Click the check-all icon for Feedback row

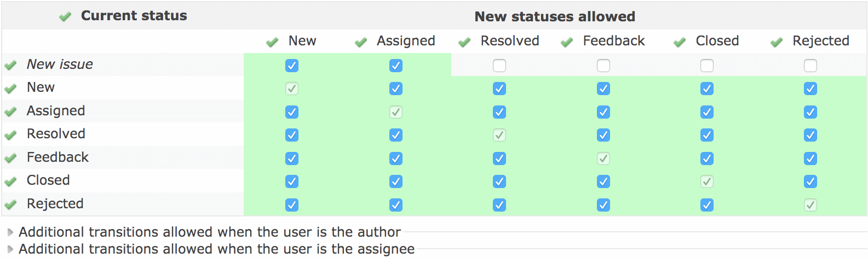click(10, 159)
